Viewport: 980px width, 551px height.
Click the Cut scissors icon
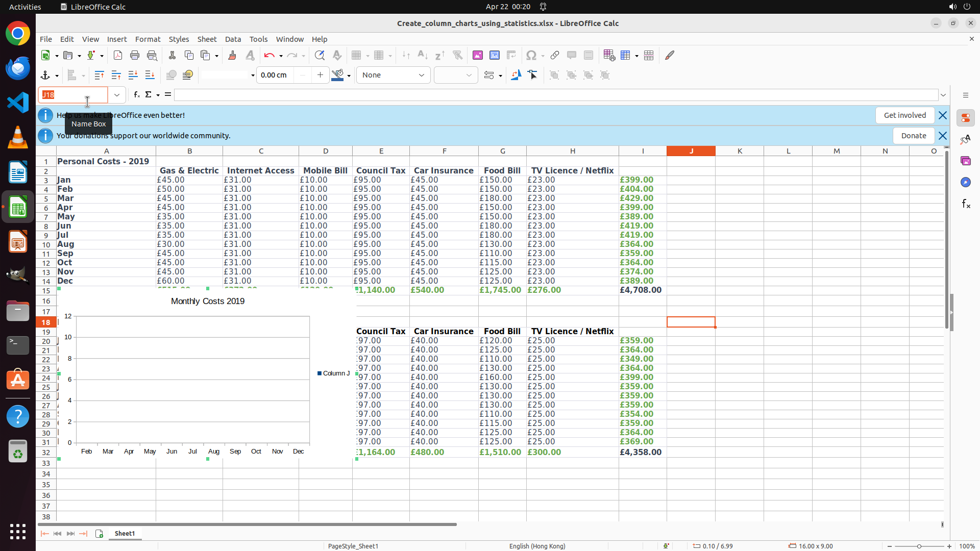point(172,55)
